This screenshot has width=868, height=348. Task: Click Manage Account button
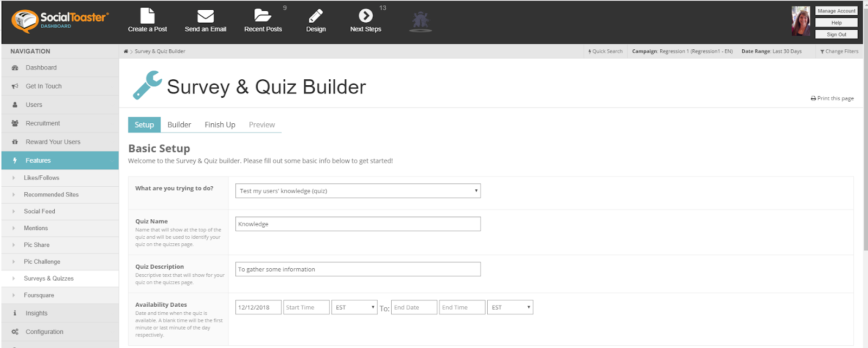(x=837, y=11)
